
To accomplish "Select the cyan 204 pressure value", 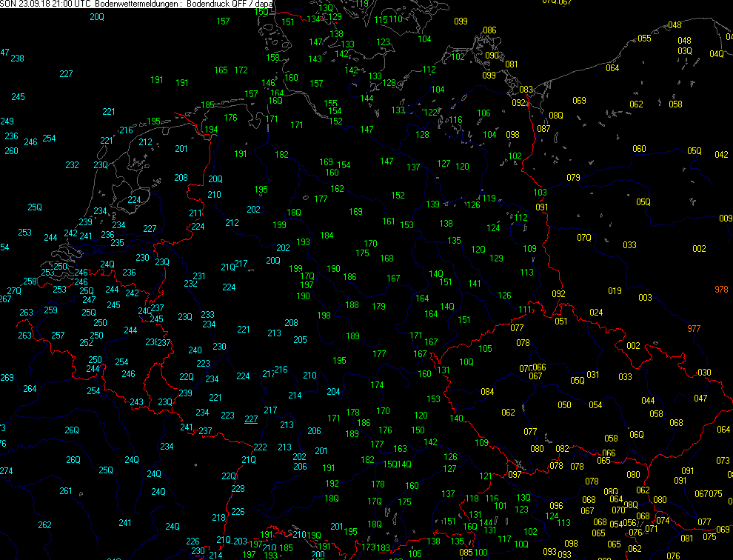I will 333,392.
